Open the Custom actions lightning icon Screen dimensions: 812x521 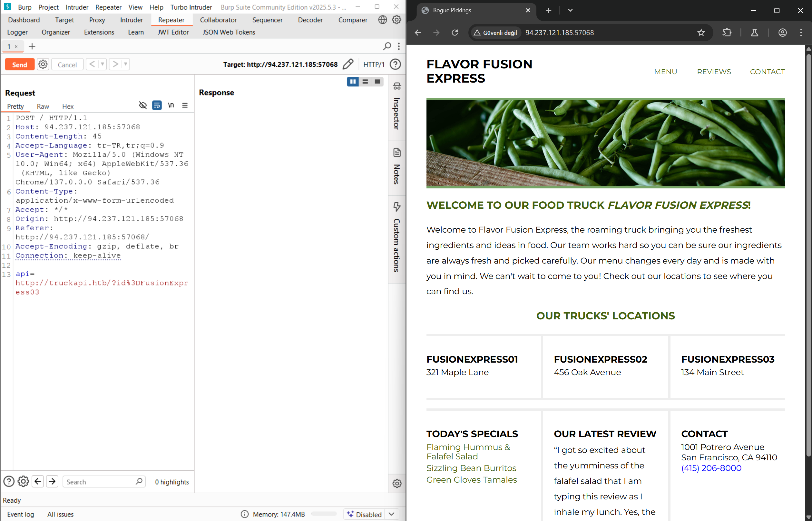397,207
